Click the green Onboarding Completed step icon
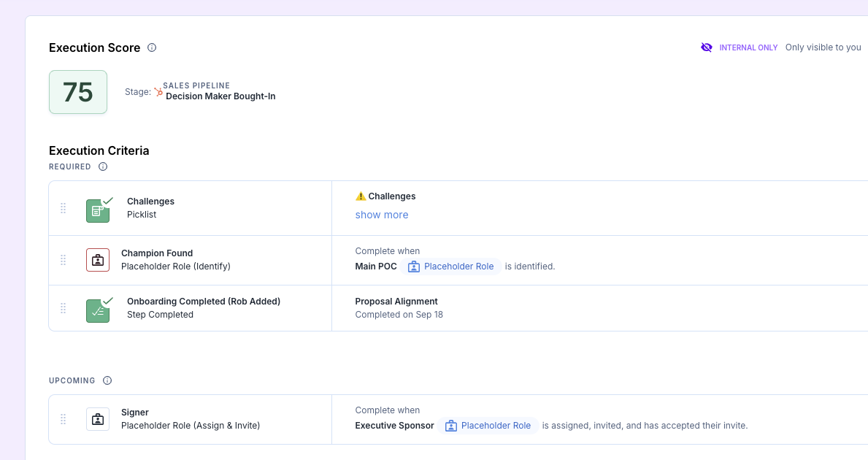The image size is (868, 460). tap(98, 311)
